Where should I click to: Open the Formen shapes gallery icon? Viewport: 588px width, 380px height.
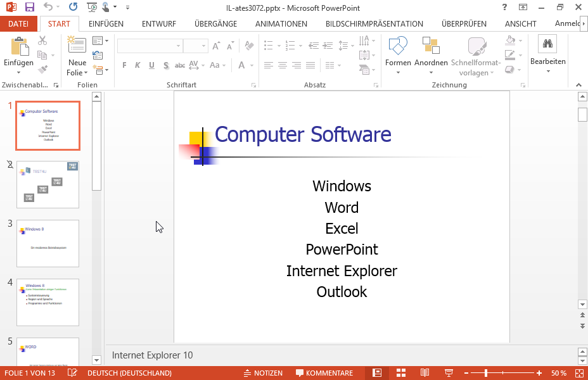point(398,46)
